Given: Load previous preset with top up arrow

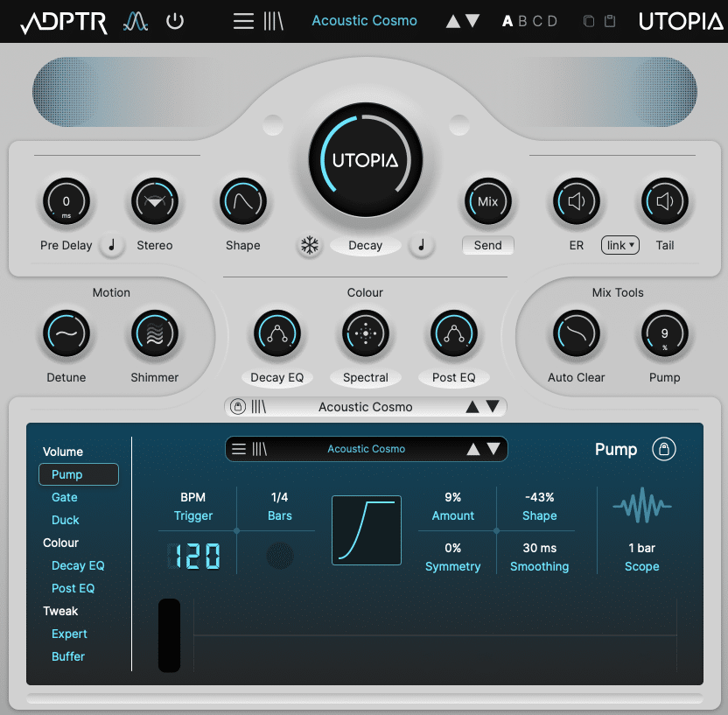Looking at the screenshot, I should pos(452,21).
